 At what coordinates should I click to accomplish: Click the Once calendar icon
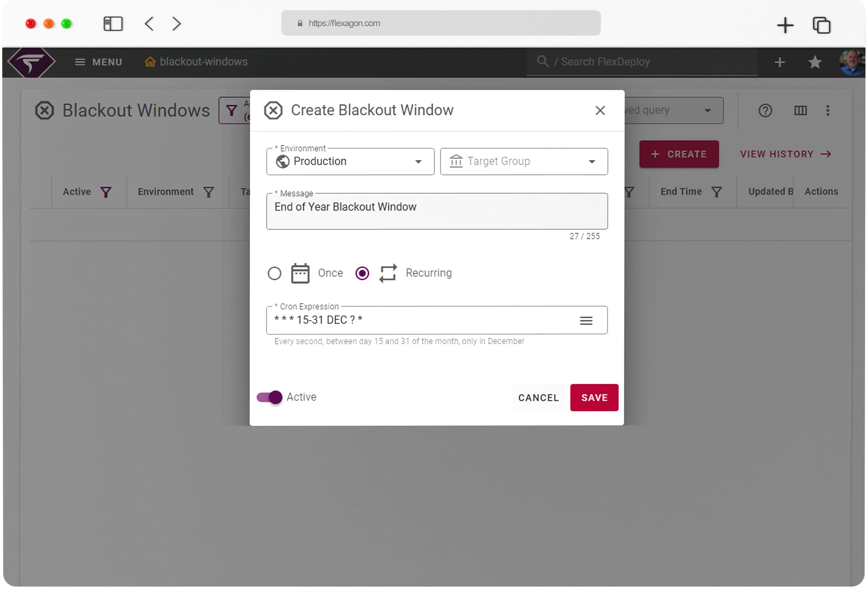[300, 273]
